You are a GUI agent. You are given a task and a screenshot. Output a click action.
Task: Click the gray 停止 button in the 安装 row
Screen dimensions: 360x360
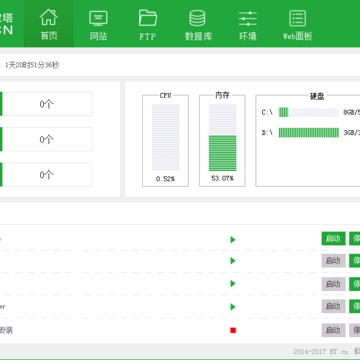[x=355, y=330]
